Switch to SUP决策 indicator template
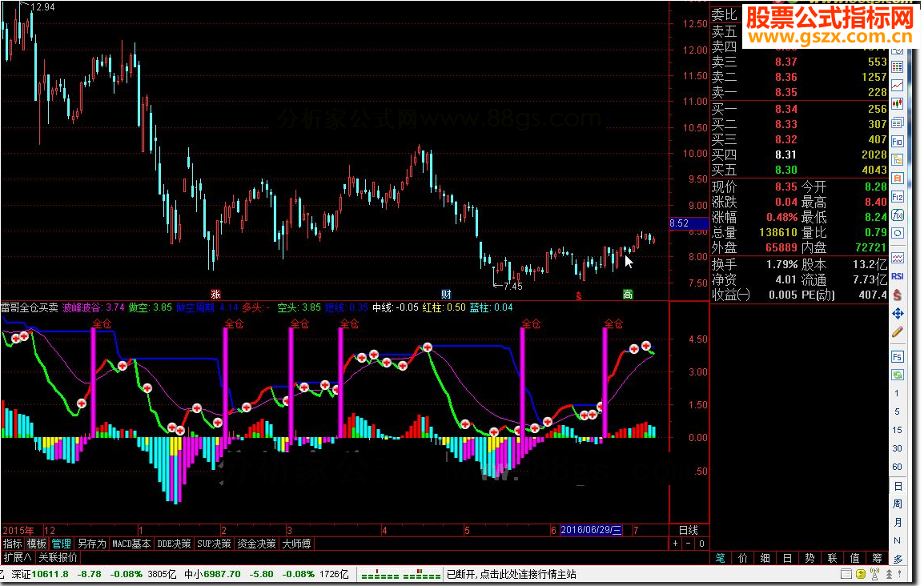This screenshot has height=586, width=924. pos(214,544)
